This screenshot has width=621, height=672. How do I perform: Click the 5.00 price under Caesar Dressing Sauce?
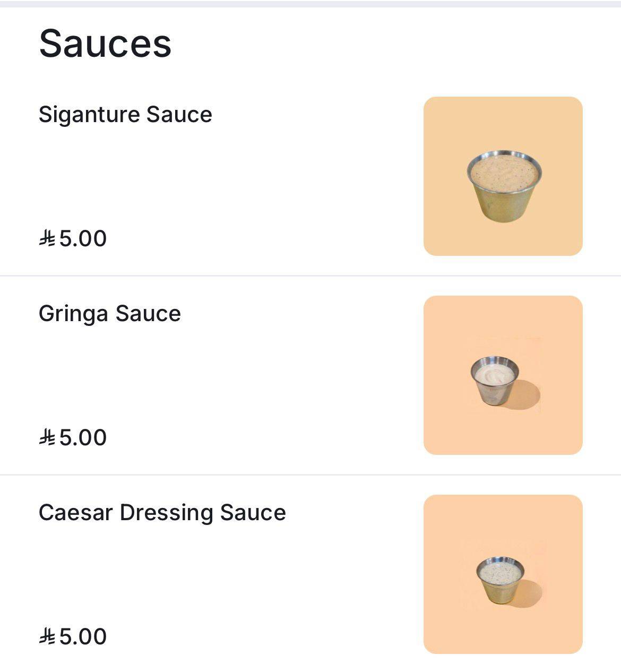point(83,636)
